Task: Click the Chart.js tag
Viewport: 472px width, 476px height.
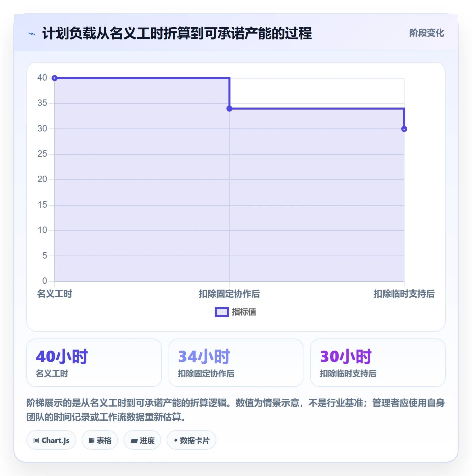Action: [x=51, y=440]
